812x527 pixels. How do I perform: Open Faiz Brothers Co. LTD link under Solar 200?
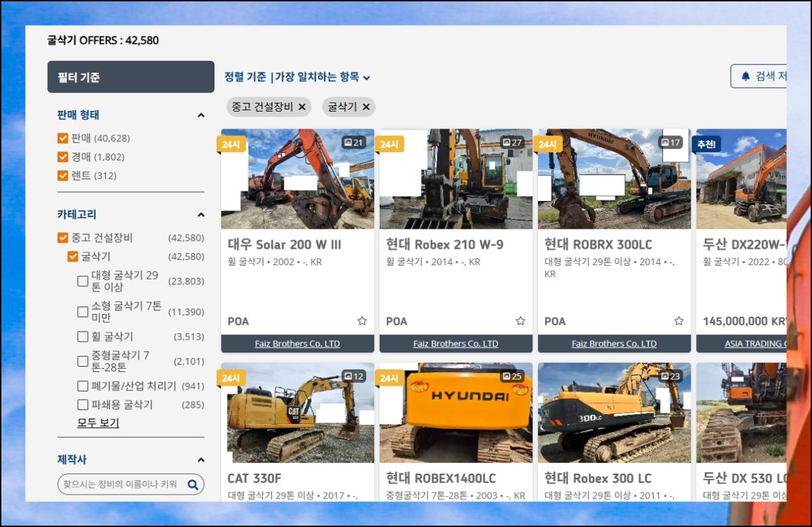tap(297, 344)
